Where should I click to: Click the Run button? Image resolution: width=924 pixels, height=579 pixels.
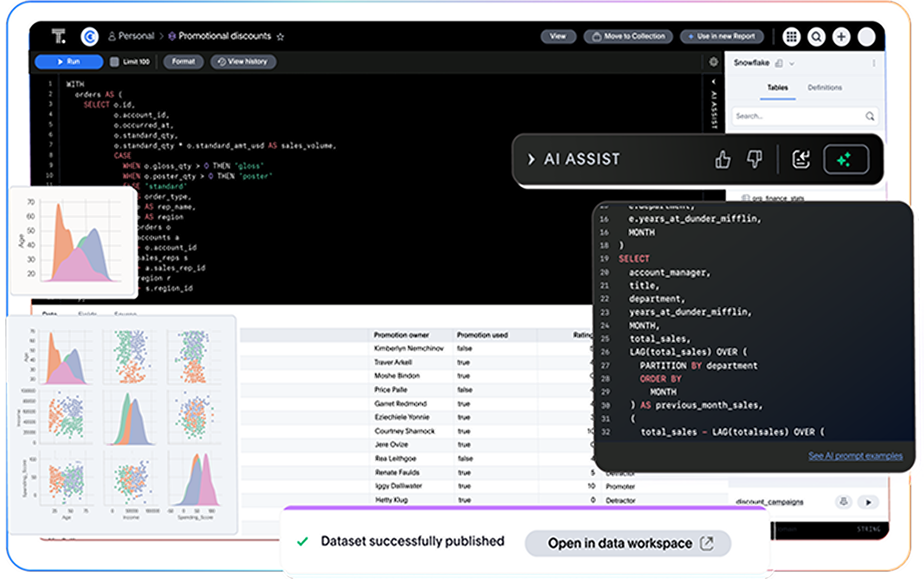point(69,62)
